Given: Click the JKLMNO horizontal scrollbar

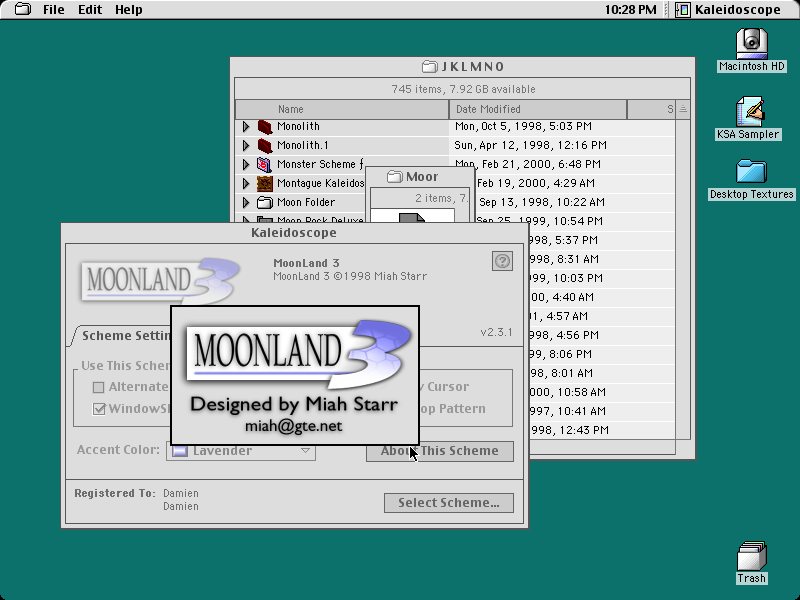Looking at the screenshot, I should 602,447.
